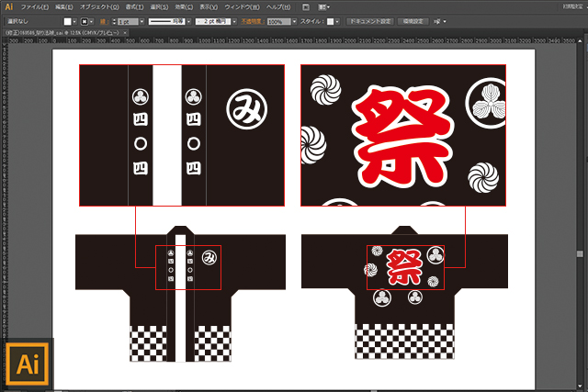Open the arrange documents icon menu
Screen dimensions: 588x392
pos(323,6)
